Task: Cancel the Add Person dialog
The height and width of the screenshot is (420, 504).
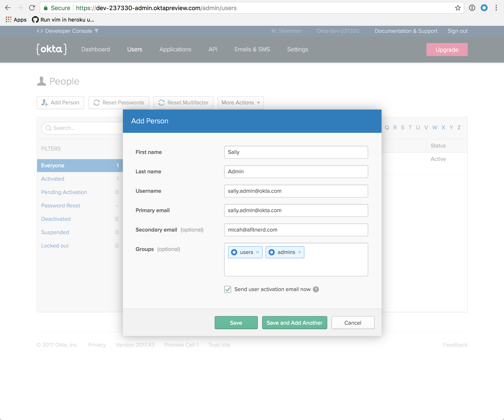Action: click(x=352, y=323)
